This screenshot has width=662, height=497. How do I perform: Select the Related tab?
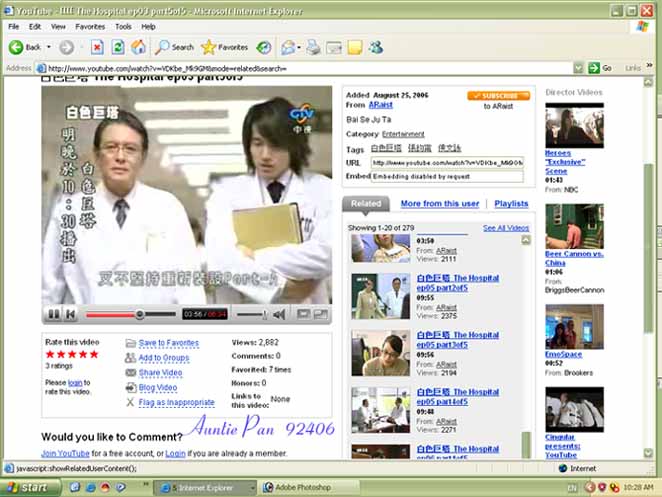[x=366, y=204]
